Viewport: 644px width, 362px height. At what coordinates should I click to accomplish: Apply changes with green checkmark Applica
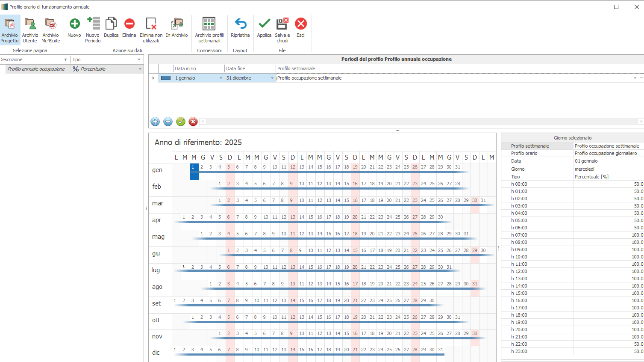pyautogui.click(x=264, y=24)
